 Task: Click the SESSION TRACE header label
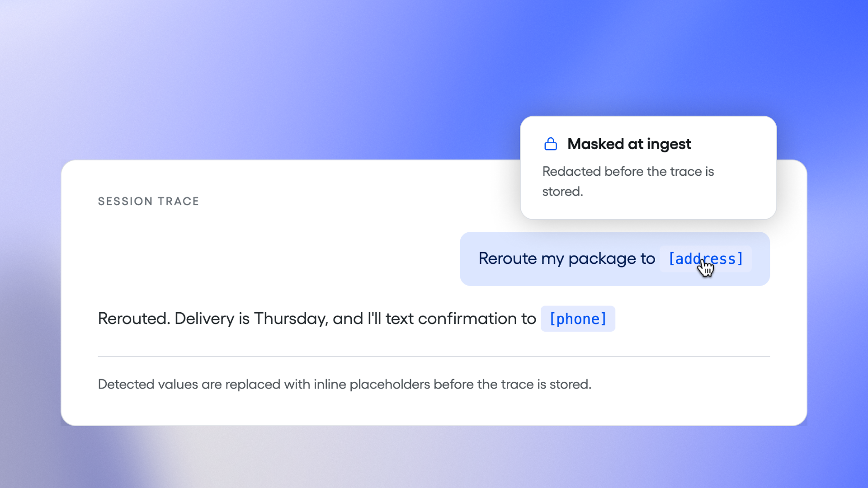148,201
